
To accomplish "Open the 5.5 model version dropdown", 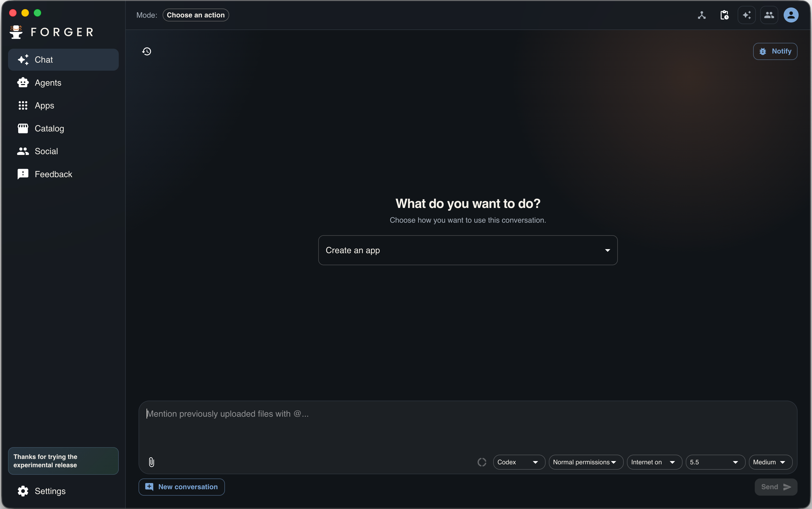I will click(x=715, y=462).
